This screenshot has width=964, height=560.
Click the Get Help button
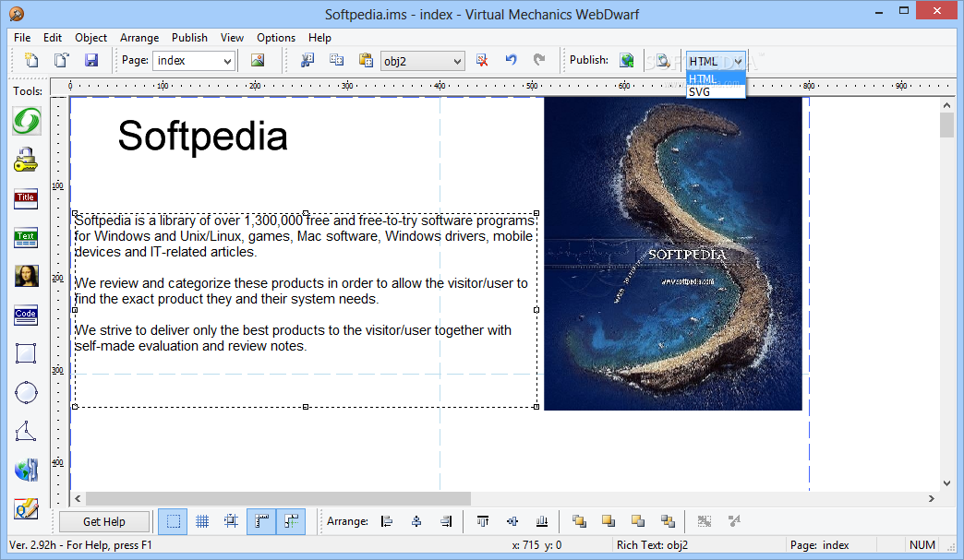click(x=104, y=522)
